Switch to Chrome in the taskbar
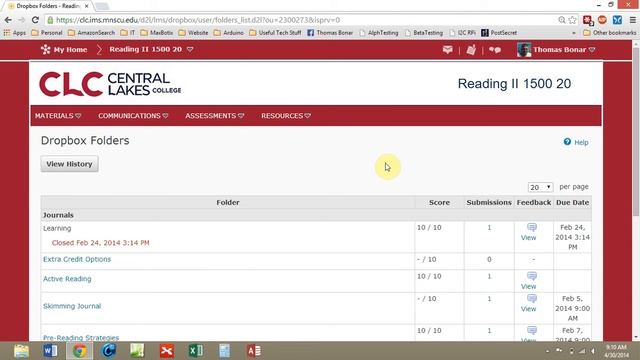This screenshot has width=640, height=360. (x=80, y=351)
